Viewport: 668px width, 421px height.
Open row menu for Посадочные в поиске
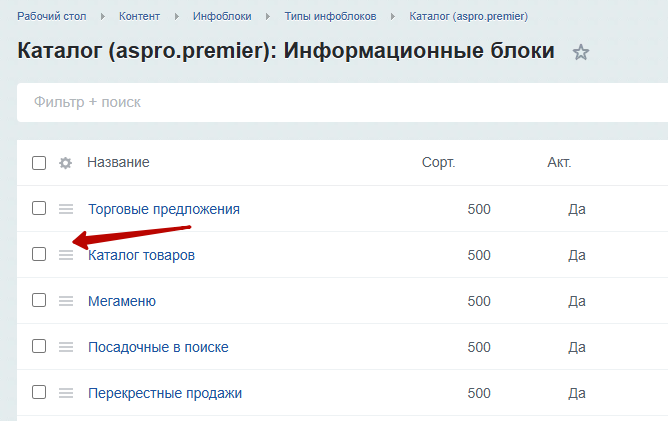pos(66,347)
